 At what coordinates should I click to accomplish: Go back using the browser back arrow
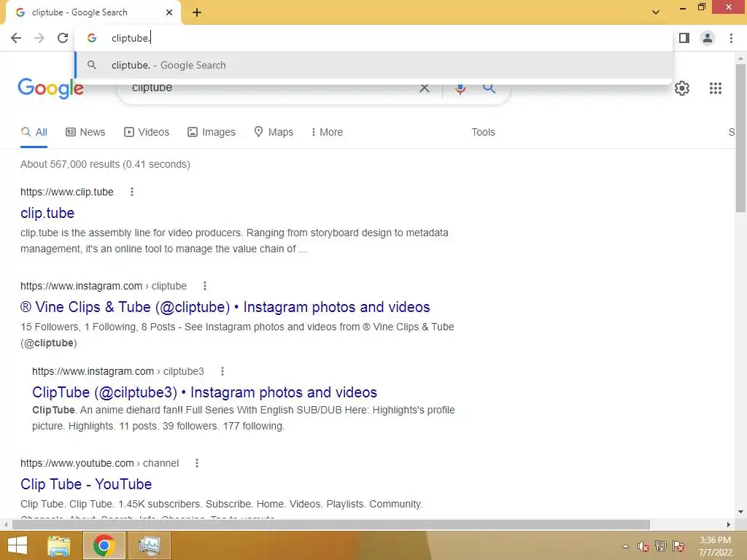(x=16, y=38)
